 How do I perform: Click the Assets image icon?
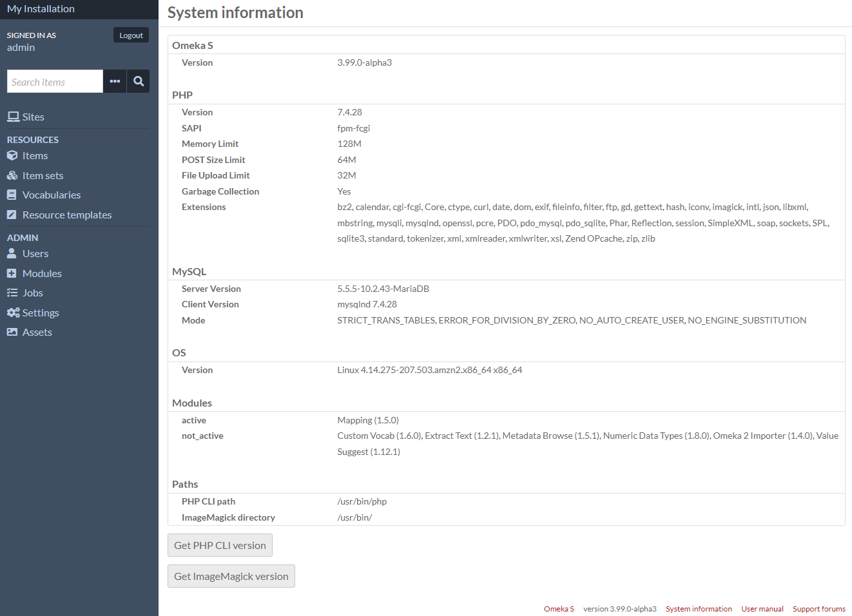12,332
